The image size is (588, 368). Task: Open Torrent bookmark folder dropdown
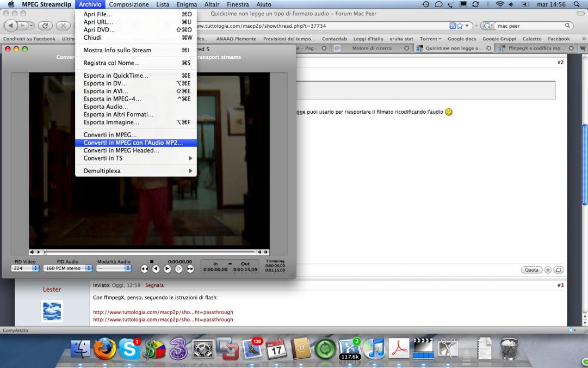430,39
